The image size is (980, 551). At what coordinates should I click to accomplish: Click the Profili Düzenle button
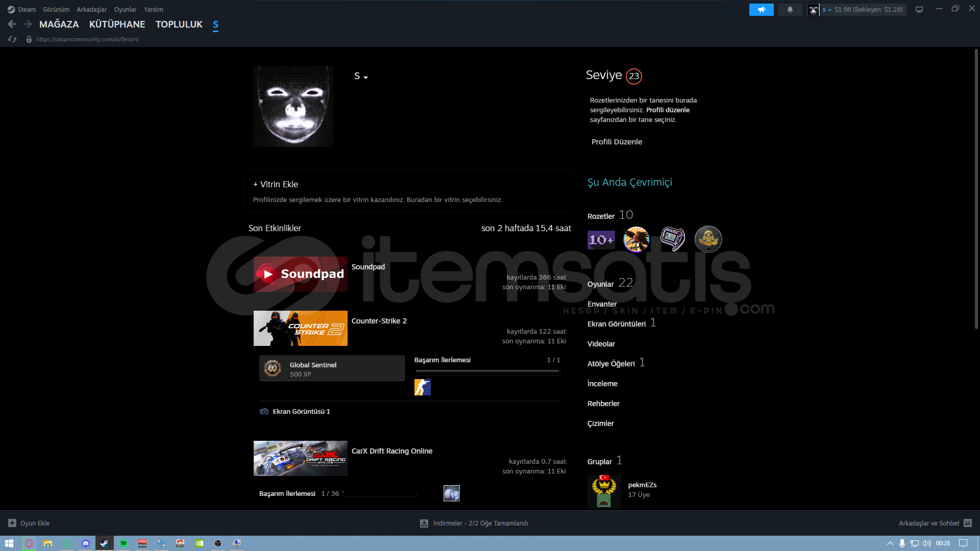click(x=617, y=142)
